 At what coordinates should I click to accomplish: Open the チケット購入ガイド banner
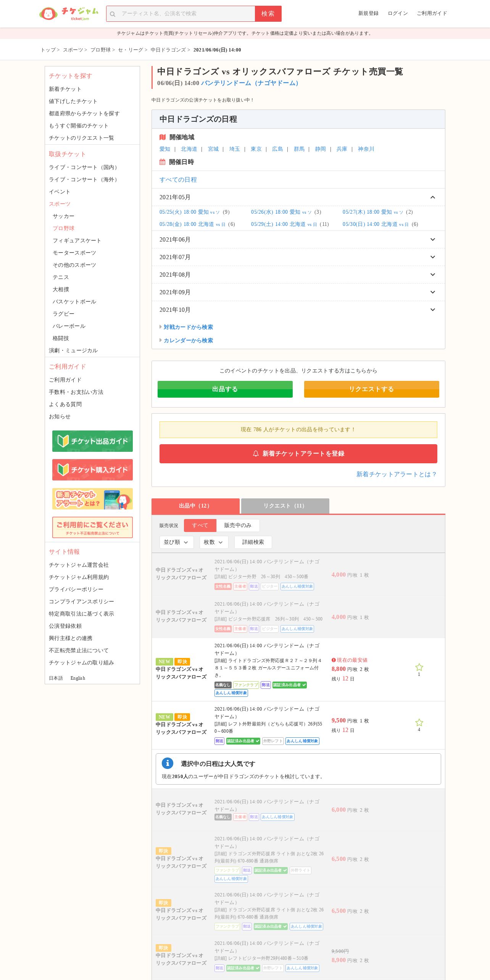(92, 470)
